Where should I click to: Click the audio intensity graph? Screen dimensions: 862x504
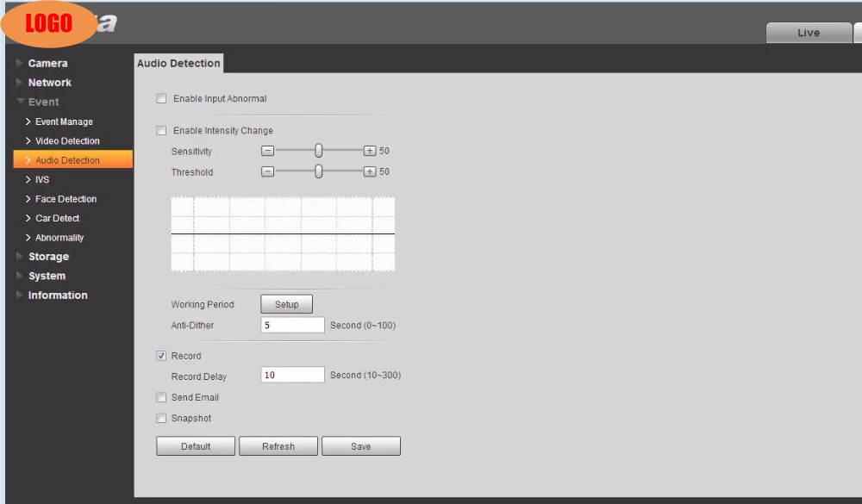pyautogui.click(x=283, y=234)
